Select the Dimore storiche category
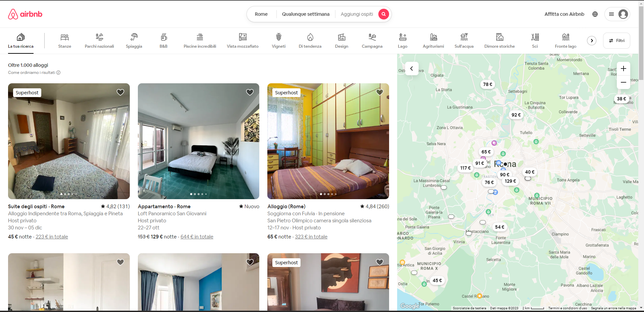644x312 pixels. [499, 41]
